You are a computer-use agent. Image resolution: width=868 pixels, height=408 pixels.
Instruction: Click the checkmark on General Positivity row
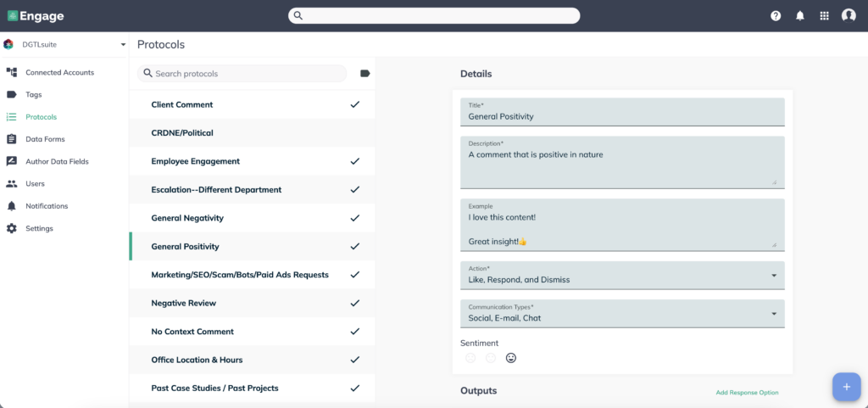(355, 246)
